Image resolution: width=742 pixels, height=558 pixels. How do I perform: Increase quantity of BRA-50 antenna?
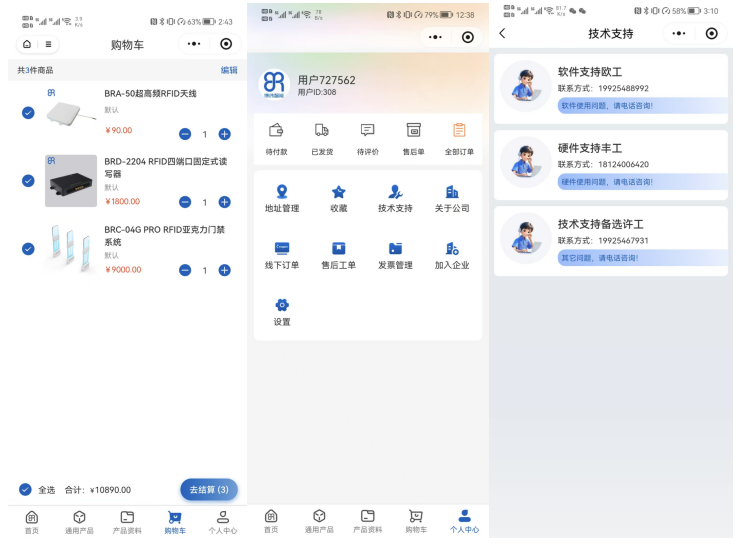coord(224,134)
